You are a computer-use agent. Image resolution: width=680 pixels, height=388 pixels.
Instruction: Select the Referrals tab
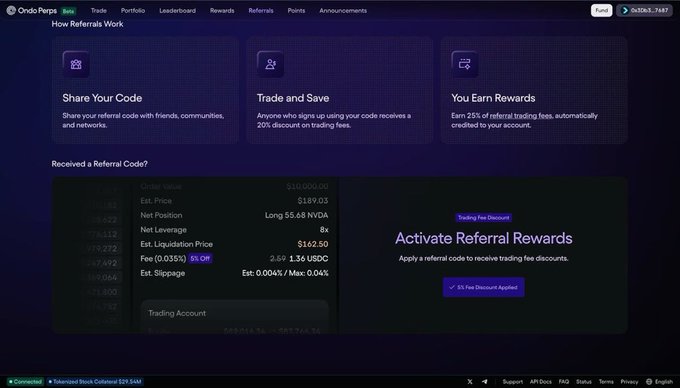261,10
